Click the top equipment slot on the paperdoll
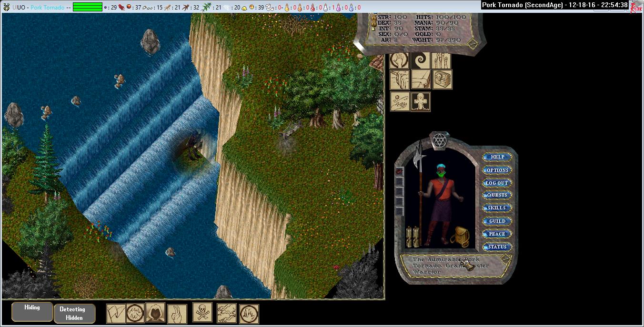644x327 pixels. point(400,171)
